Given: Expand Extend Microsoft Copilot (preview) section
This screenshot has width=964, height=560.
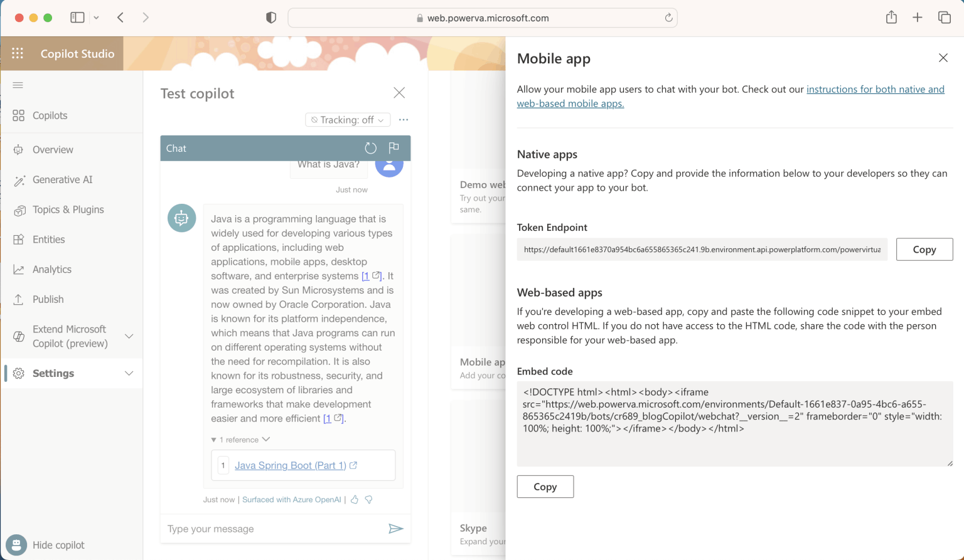Looking at the screenshot, I should pyautogui.click(x=129, y=336).
